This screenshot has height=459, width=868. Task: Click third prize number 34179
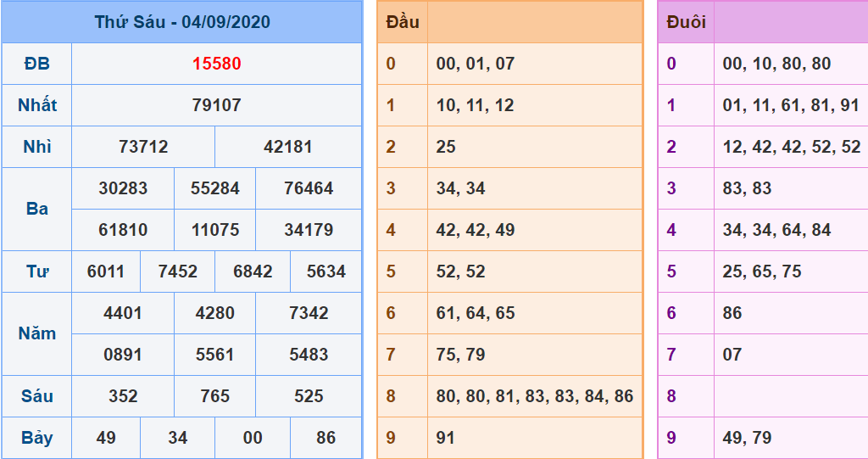pyautogui.click(x=309, y=230)
